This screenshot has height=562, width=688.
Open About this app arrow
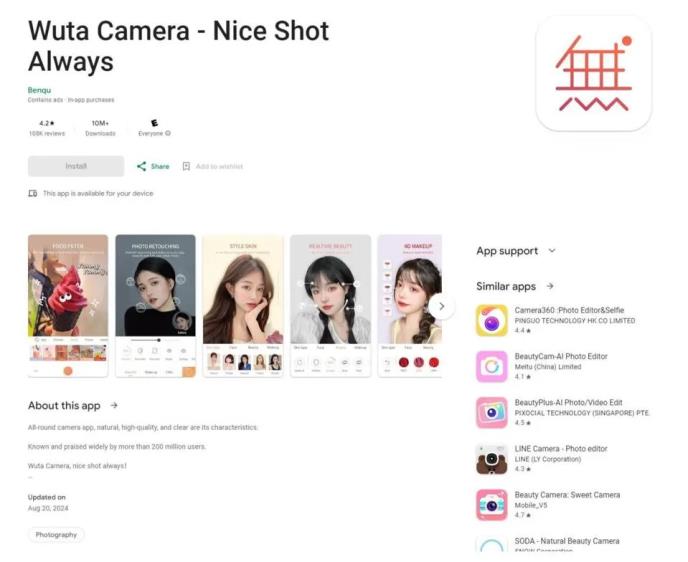pos(114,405)
